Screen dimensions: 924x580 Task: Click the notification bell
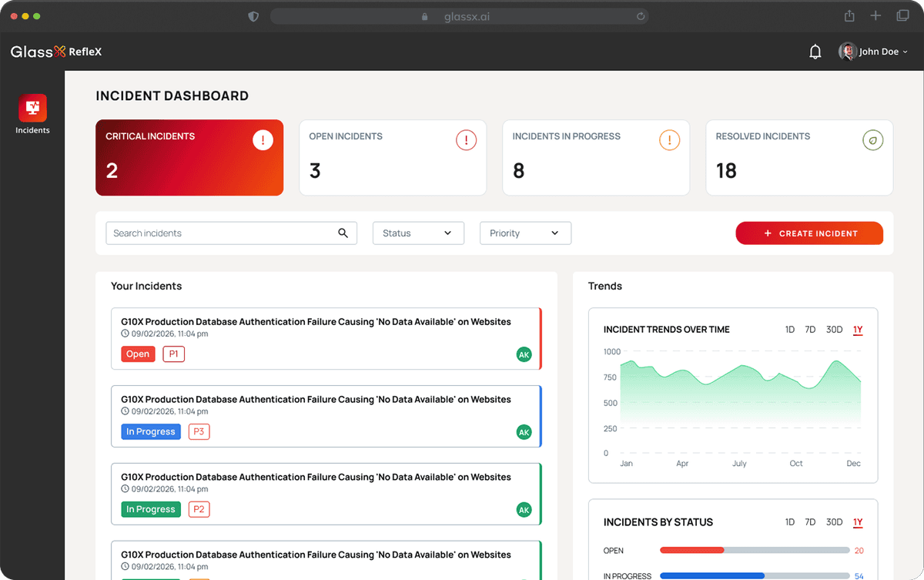[815, 51]
